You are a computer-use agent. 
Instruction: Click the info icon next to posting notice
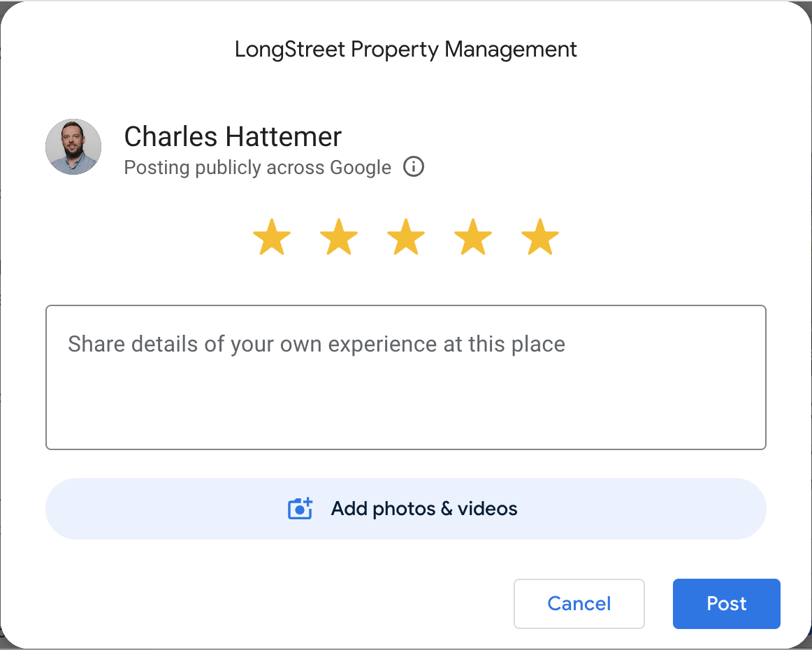point(413,167)
